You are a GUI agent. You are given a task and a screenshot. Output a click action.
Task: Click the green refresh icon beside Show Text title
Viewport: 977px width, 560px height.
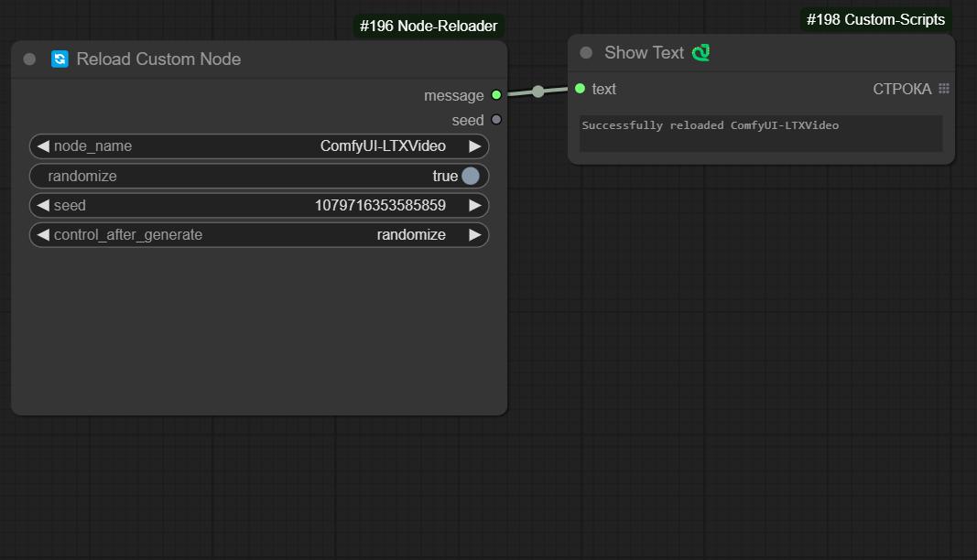coord(700,53)
